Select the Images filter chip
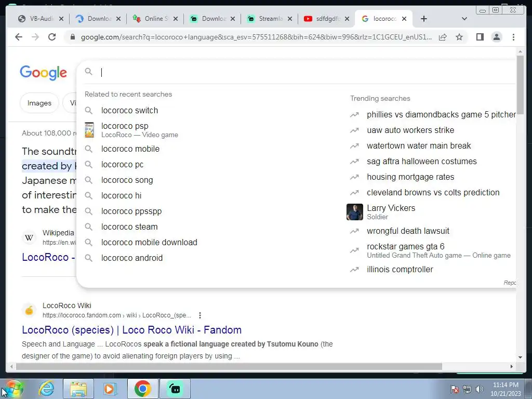 click(39, 103)
